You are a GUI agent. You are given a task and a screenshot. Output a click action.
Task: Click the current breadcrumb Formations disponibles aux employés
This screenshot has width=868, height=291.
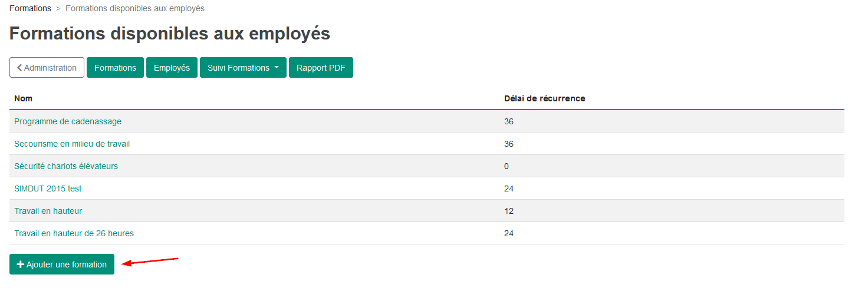(135, 9)
